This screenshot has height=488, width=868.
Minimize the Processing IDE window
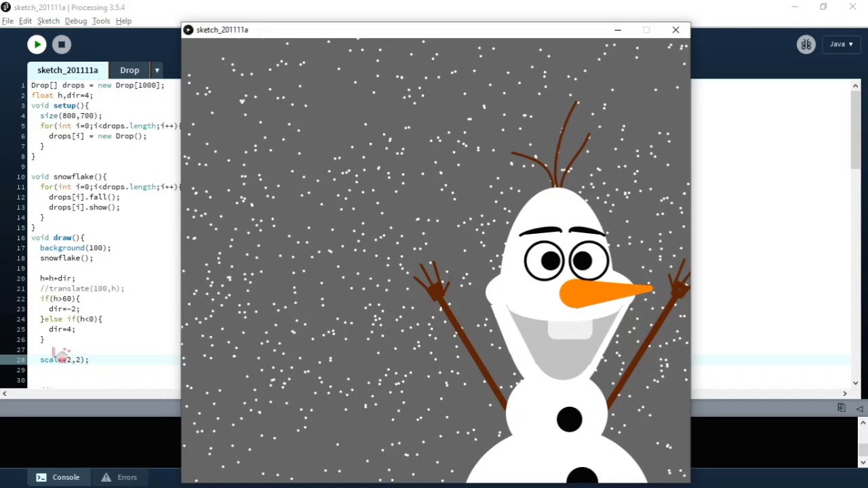pyautogui.click(x=794, y=7)
